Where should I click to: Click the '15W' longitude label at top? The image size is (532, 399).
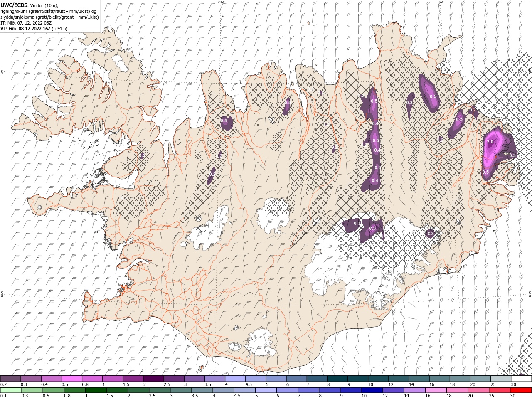tap(440, 2)
